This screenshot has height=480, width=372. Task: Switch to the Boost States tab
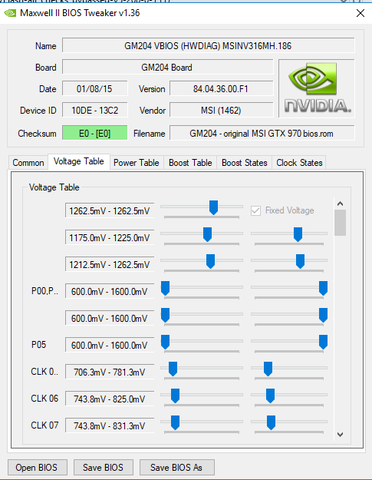click(x=244, y=163)
